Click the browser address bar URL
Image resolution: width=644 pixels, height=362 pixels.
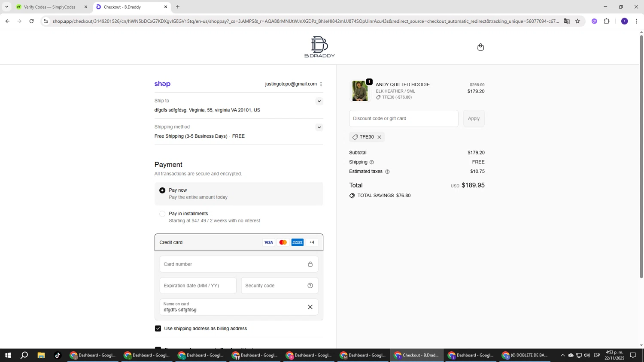click(x=305, y=21)
